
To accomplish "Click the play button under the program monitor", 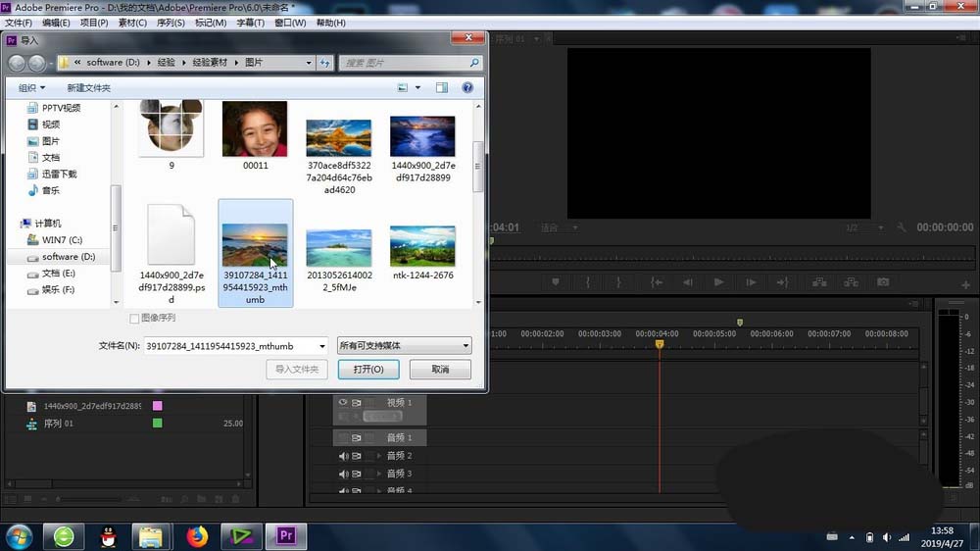I will pos(718,282).
